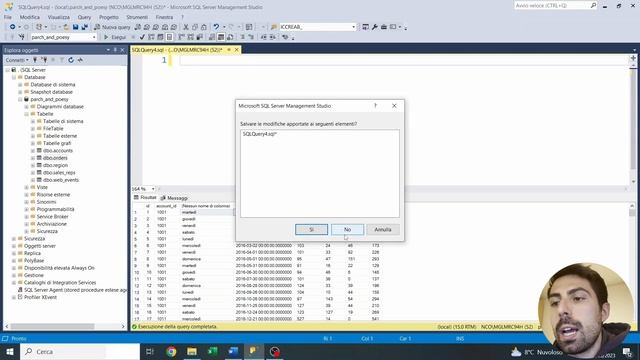
Task: Click the Esegui execute button
Action: (x=115, y=37)
